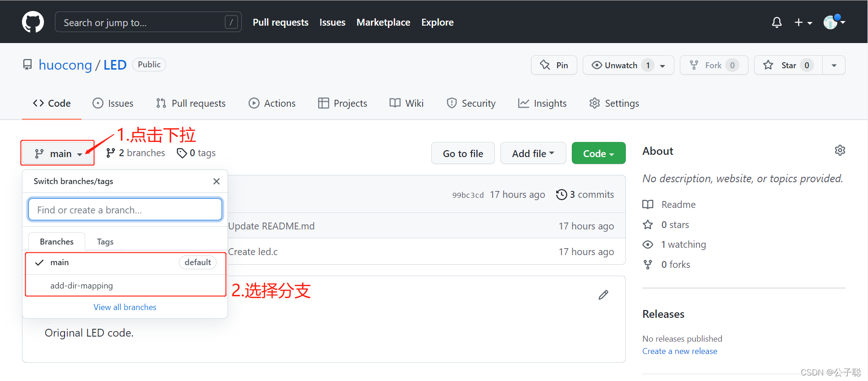Open the LED repository name link
Image resolution: width=868 pixels, height=381 pixels.
point(115,65)
